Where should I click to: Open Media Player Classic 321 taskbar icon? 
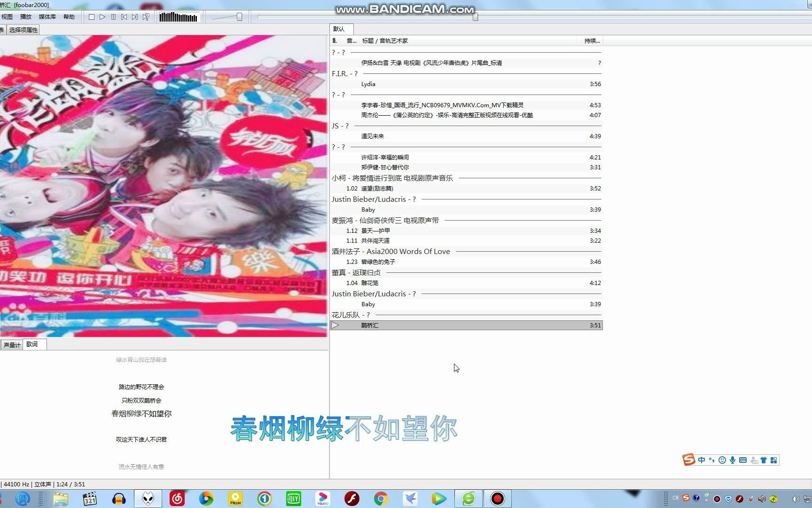(90, 499)
